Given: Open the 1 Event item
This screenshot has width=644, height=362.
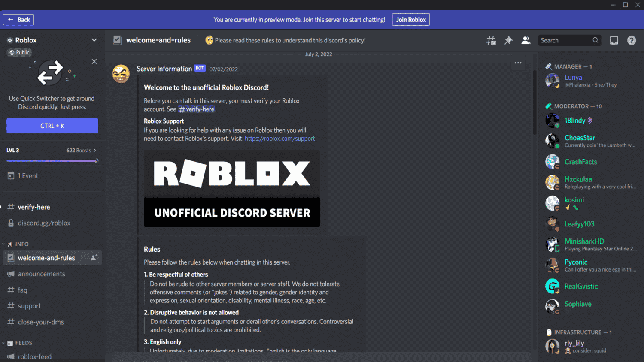Looking at the screenshot, I should pos(52,176).
